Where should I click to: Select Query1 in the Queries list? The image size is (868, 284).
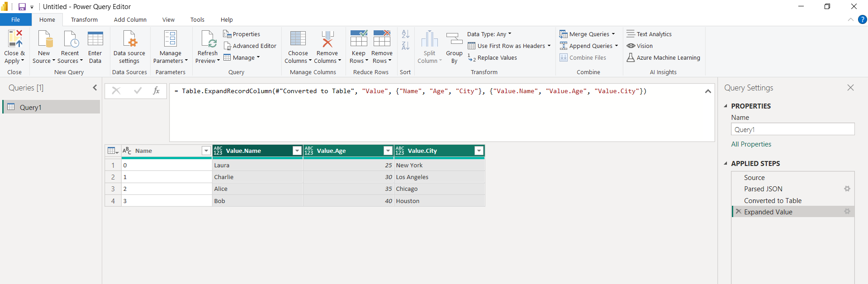[52, 107]
